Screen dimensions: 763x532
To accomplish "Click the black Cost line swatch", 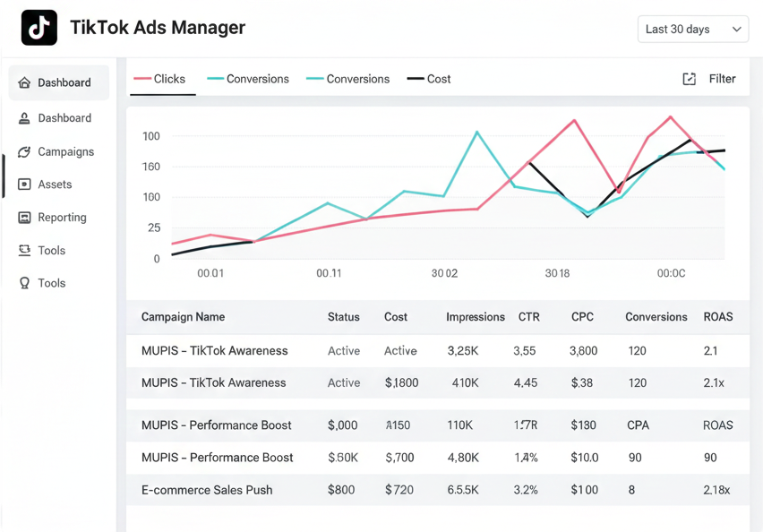I will click(x=416, y=79).
